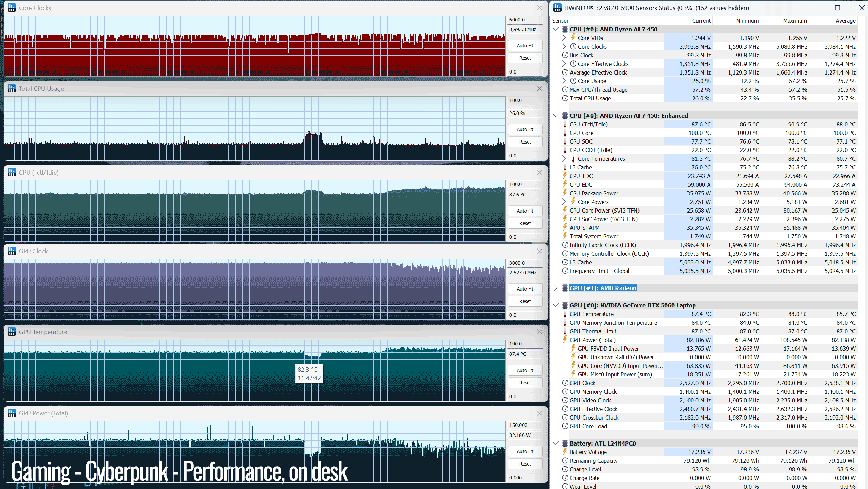The image size is (868, 489).
Task: Click Reset on the Core Clocks graph
Action: [525, 58]
